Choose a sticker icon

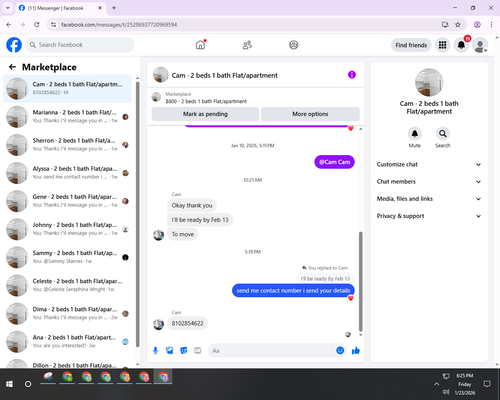184,351
